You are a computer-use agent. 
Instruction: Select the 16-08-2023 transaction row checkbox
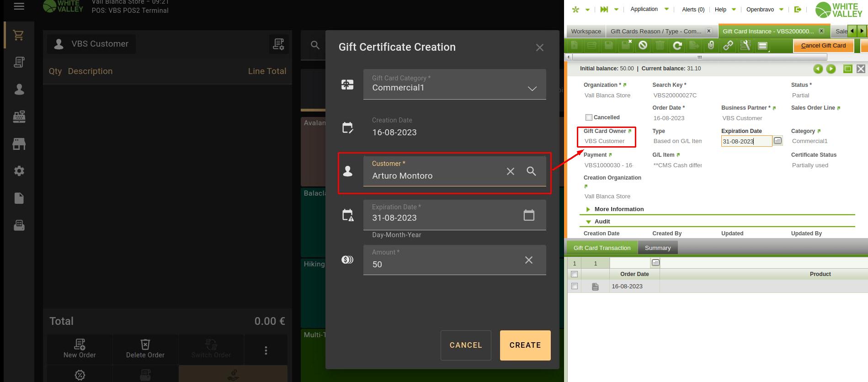click(575, 286)
